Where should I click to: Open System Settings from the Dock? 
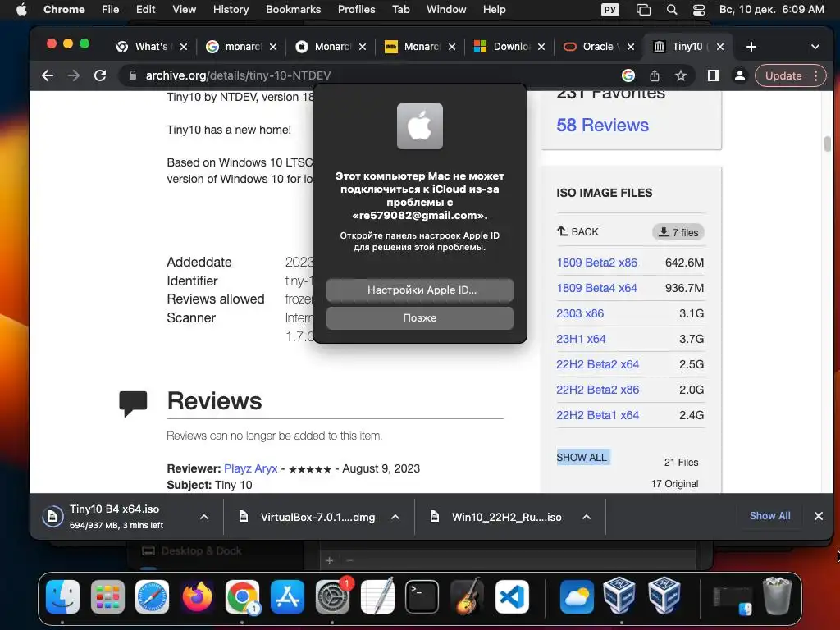click(x=332, y=596)
